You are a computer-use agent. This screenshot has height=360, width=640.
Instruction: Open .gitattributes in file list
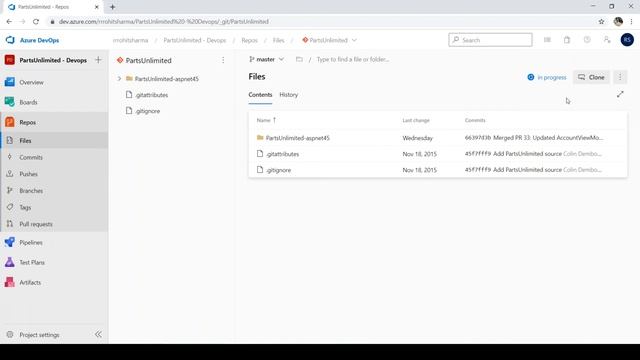click(x=282, y=154)
